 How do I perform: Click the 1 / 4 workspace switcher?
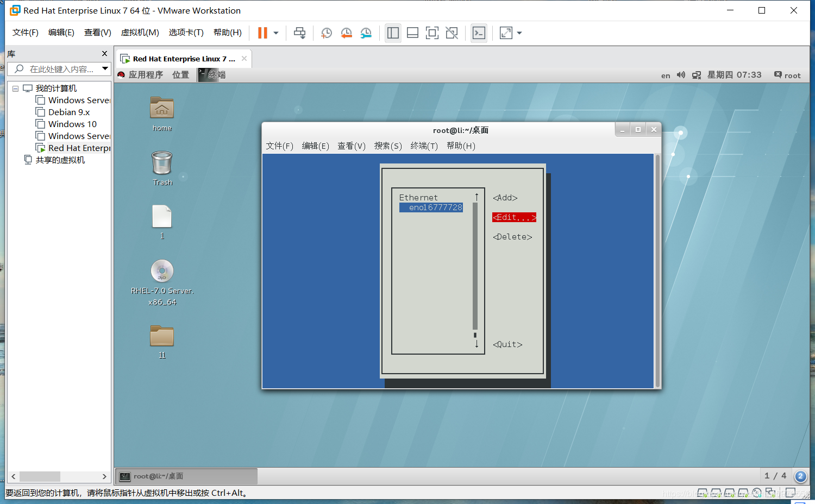pos(775,476)
